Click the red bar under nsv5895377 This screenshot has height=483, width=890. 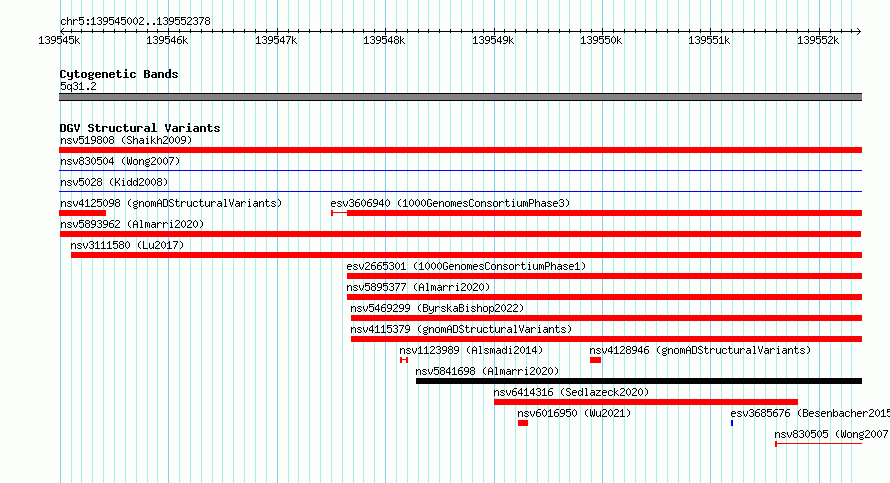pyautogui.click(x=604, y=297)
